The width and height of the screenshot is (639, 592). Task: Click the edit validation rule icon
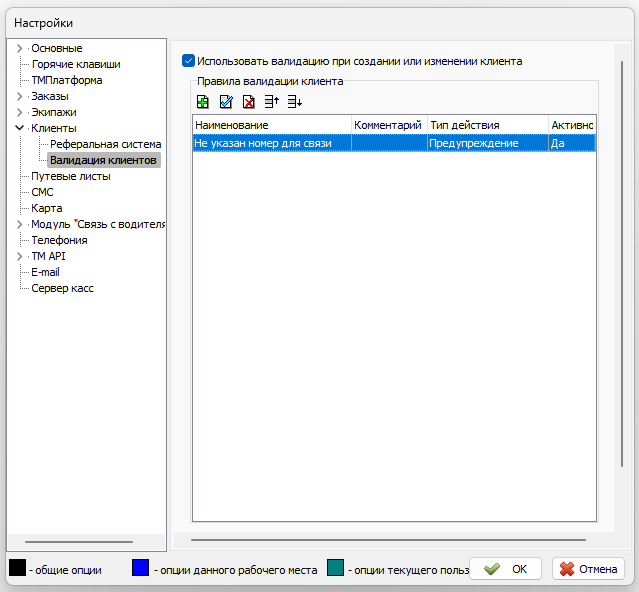(226, 101)
